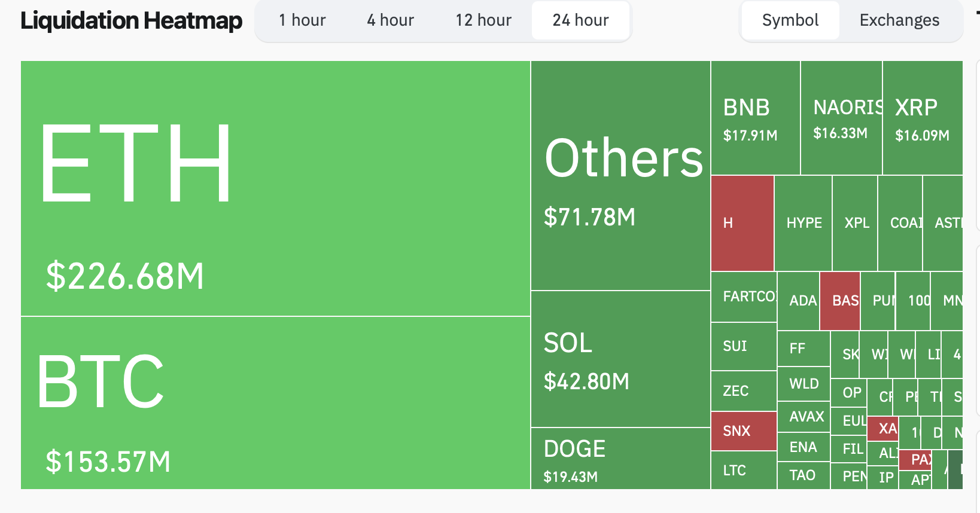This screenshot has height=513, width=980.
Task: Select the ZEC heatmap tile
Action: (744, 391)
